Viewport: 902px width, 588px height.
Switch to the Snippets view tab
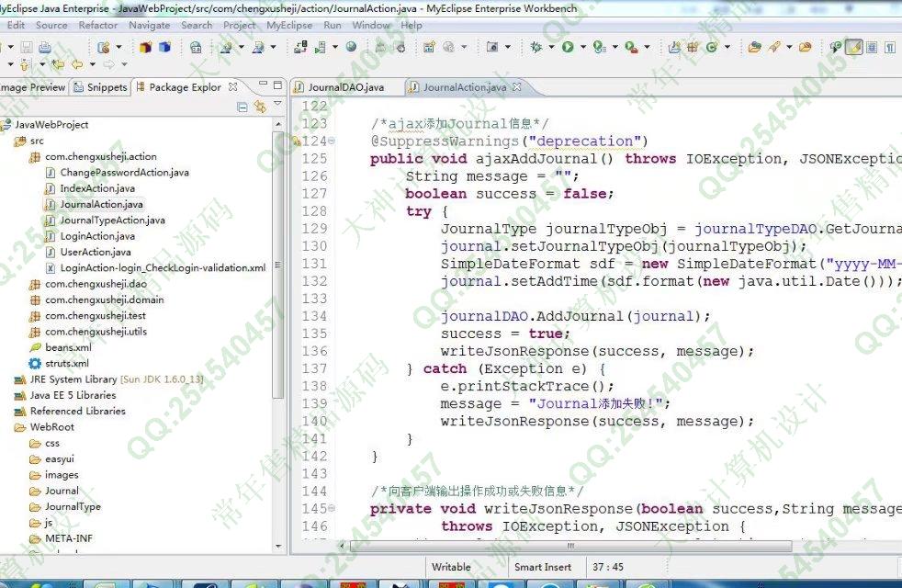(100, 87)
